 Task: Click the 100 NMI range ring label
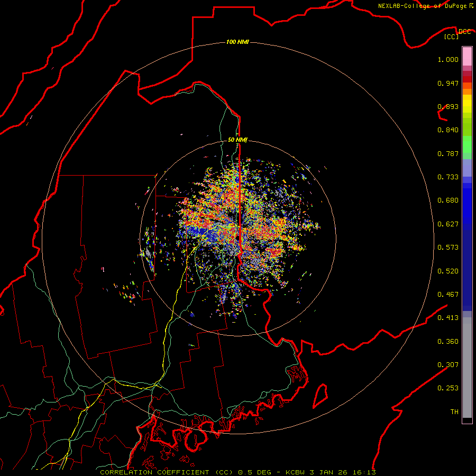coord(237,42)
